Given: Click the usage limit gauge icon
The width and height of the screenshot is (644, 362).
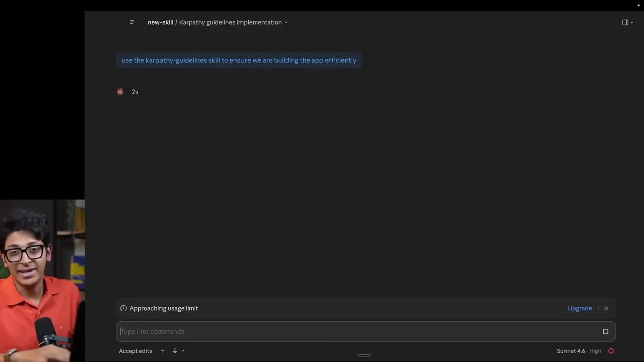Looking at the screenshot, I should coord(123,308).
